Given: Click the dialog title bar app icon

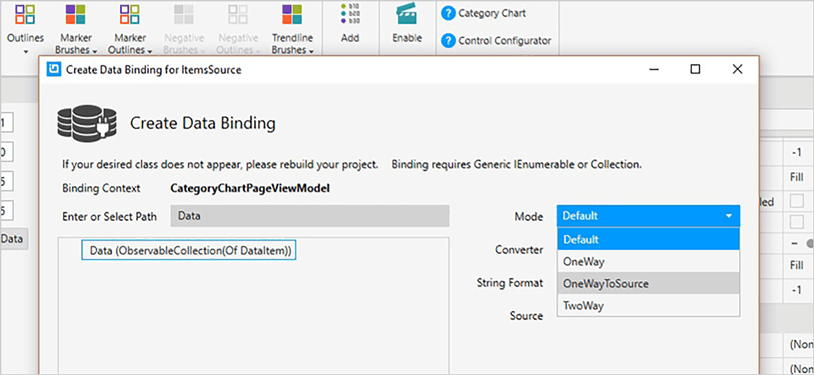Looking at the screenshot, I should pos(53,70).
